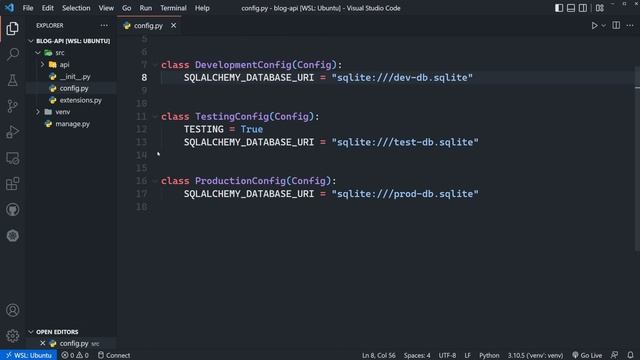Open the Edit menu
Image resolution: width=640 pixels, height=360 pixels.
point(47,8)
